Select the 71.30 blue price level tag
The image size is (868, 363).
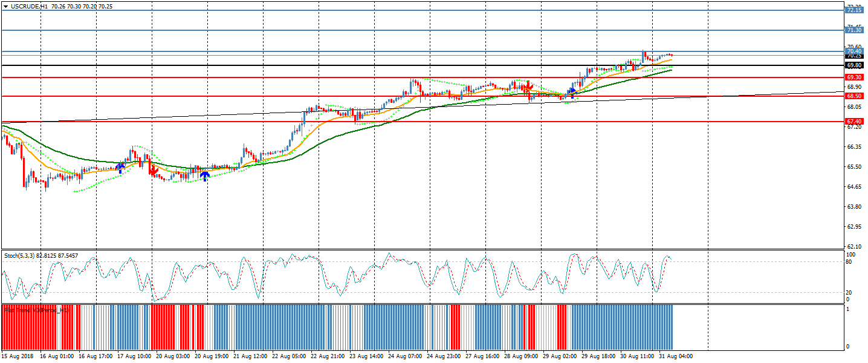854,30
